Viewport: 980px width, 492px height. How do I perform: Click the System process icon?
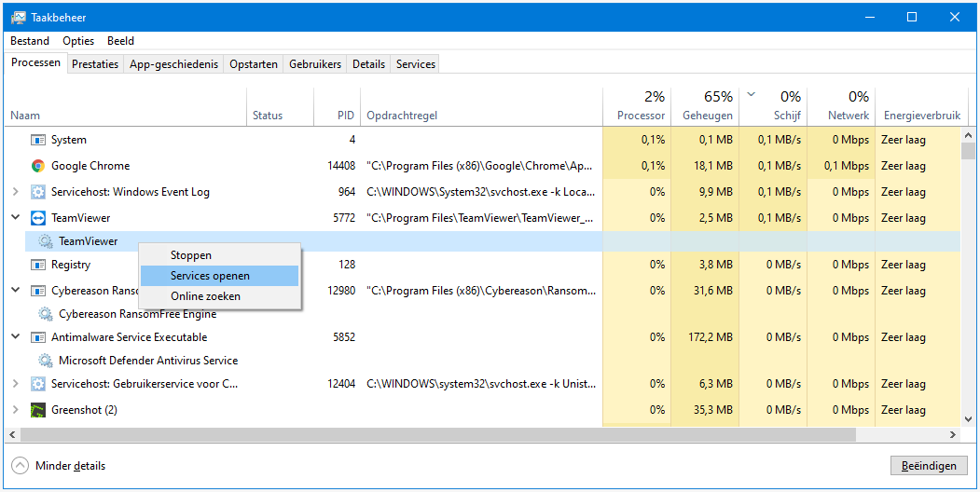pyautogui.click(x=38, y=140)
